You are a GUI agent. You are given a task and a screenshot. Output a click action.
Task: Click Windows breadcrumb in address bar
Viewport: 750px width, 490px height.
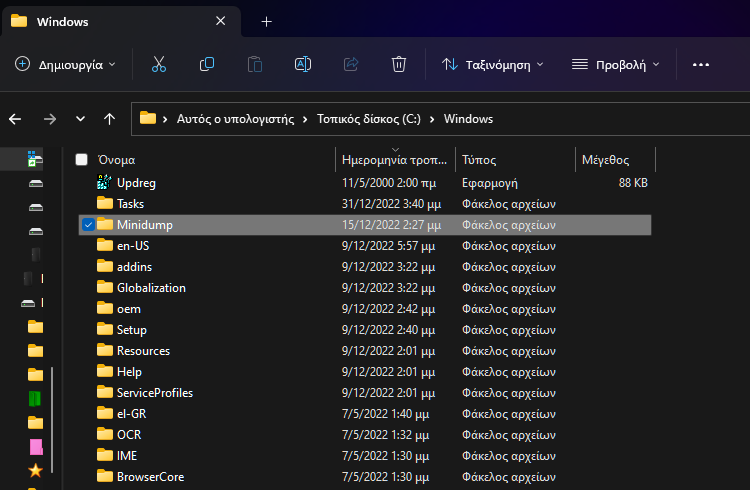click(468, 119)
